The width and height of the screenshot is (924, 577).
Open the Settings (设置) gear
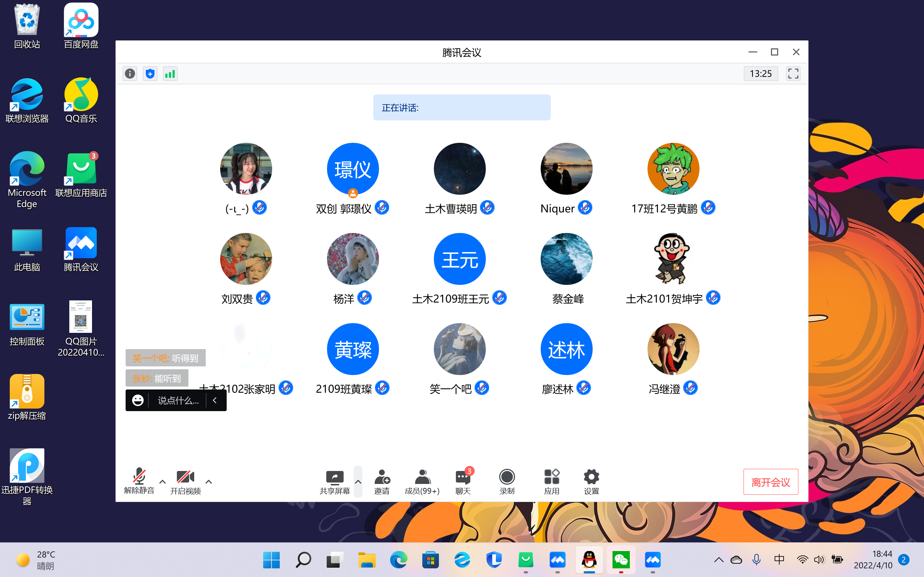point(591,481)
